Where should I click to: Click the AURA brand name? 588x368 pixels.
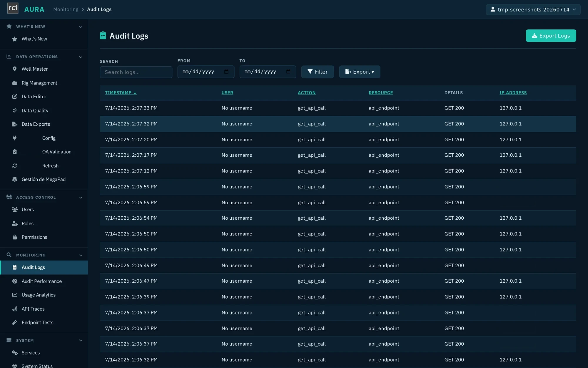pos(34,9)
